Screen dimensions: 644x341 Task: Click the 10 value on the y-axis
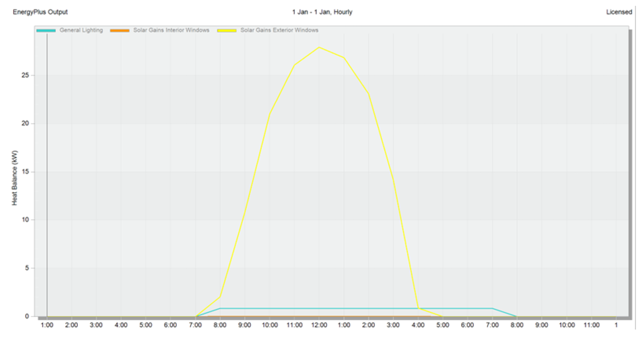25,220
